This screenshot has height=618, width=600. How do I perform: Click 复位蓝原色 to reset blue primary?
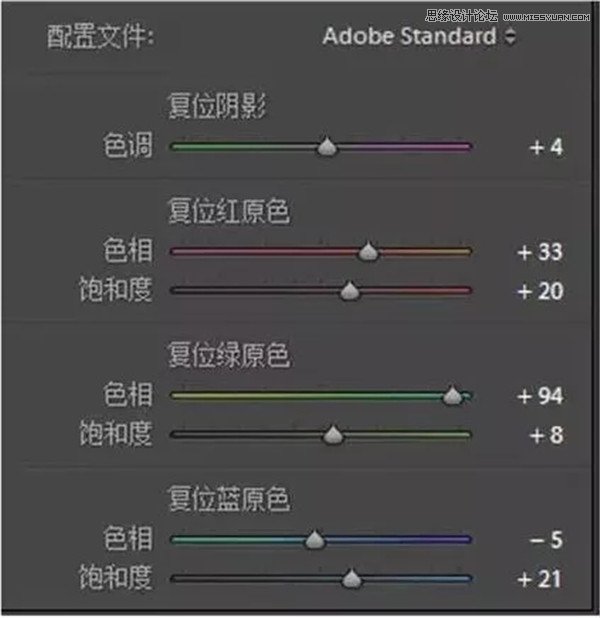(x=228, y=499)
